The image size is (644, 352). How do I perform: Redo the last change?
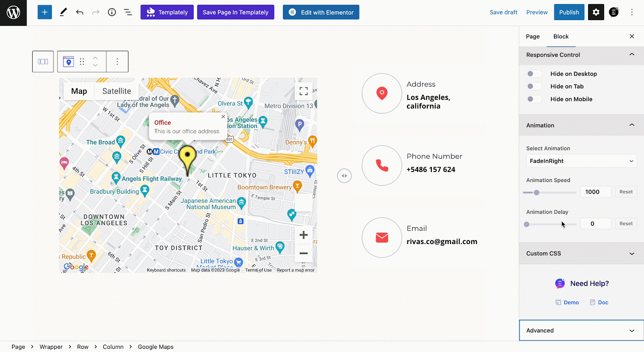point(96,12)
